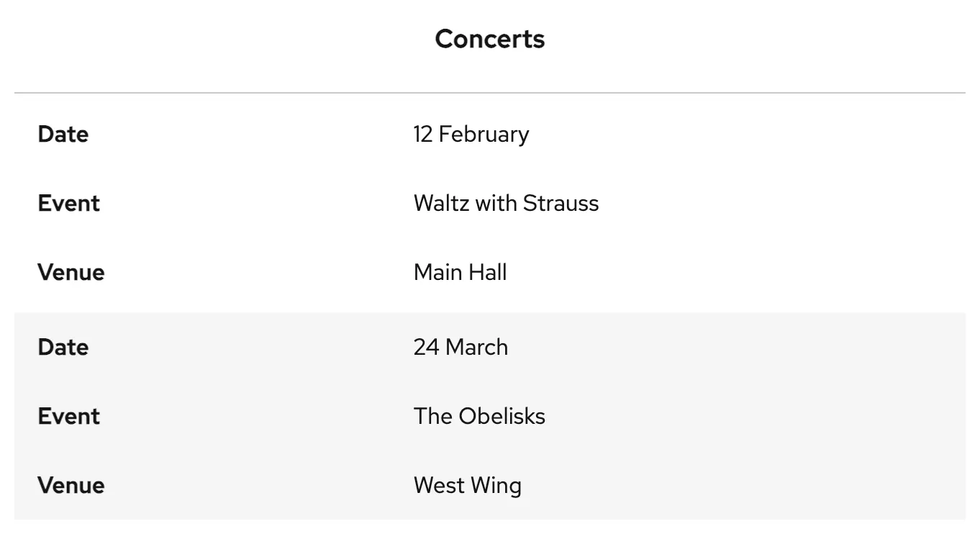Click The Obelisks event text
This screenshot has height=534, width=980.
click(479, 416)
